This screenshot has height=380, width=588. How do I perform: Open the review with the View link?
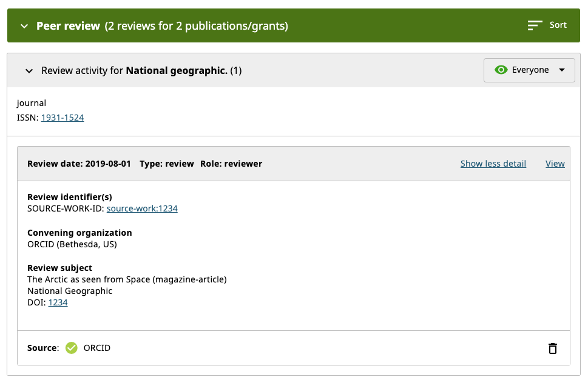tap(555, 164)
